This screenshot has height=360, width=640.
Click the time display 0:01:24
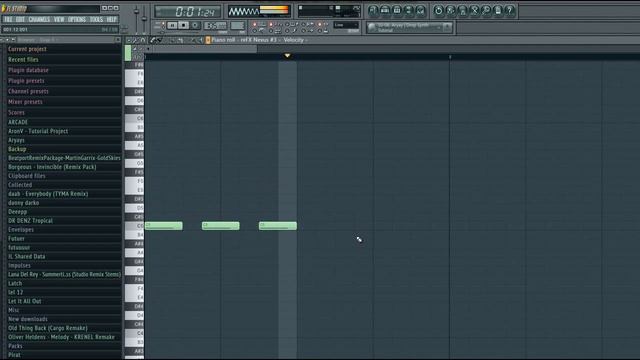tap(188, 11)
